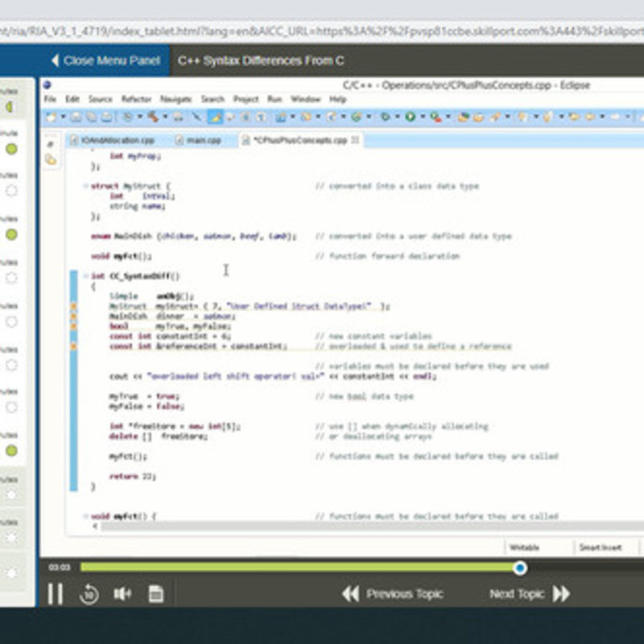Viewport: 644px width, 644px height.
Task: Click the enum MainDish code line
Action: (193, 236)
